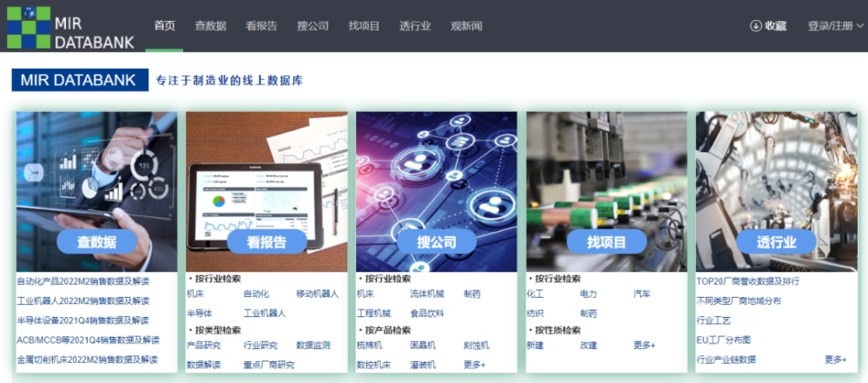Open the 首页 navigation tab
This screenshot has width=868, height=383.
[x=164, y=25]
